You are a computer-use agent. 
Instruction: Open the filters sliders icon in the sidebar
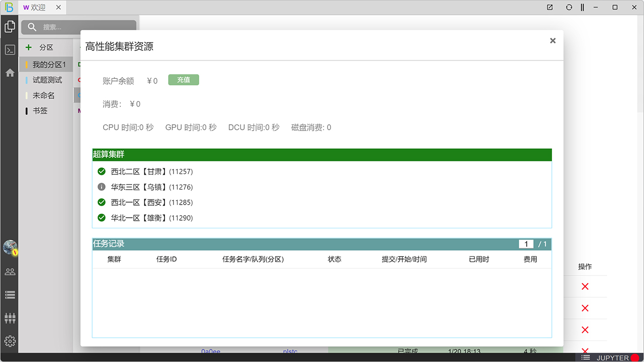click(9, 317)
